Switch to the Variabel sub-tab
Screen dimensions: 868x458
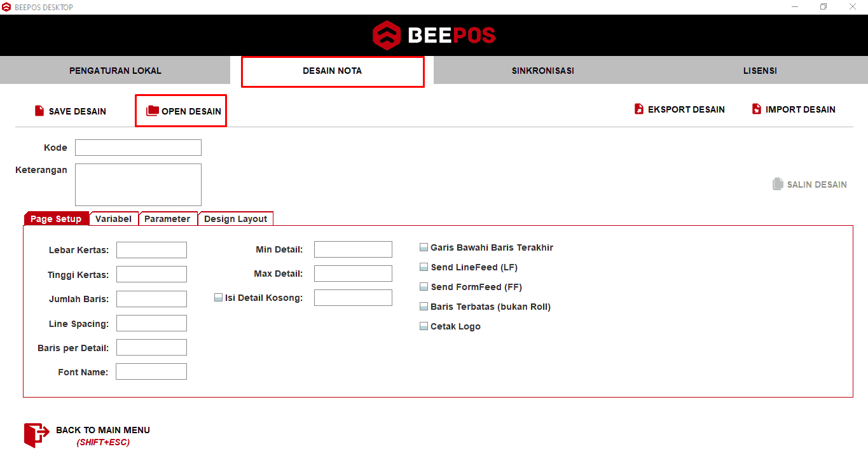114,218
